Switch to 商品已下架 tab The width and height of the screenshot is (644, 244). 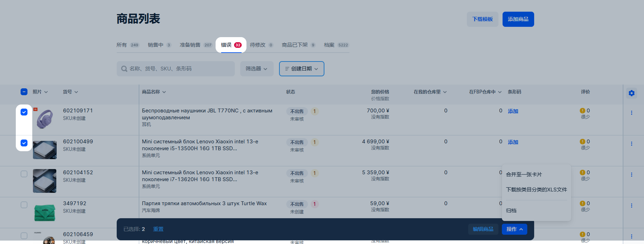pos(299,45)
